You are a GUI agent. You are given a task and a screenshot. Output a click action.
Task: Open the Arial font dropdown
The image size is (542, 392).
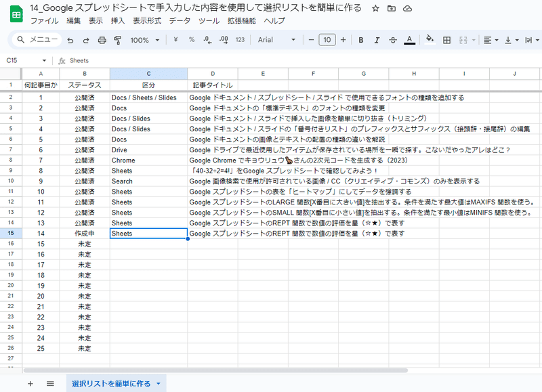click(276, 40)
